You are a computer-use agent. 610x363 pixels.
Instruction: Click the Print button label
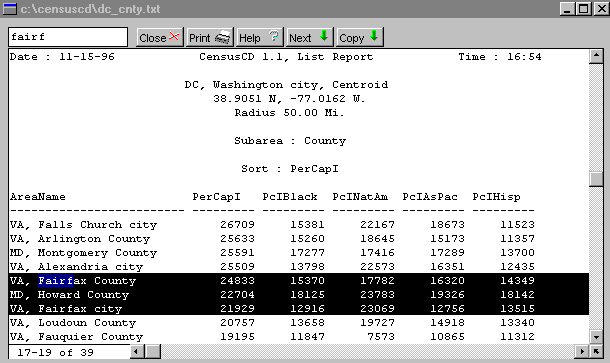200,38
